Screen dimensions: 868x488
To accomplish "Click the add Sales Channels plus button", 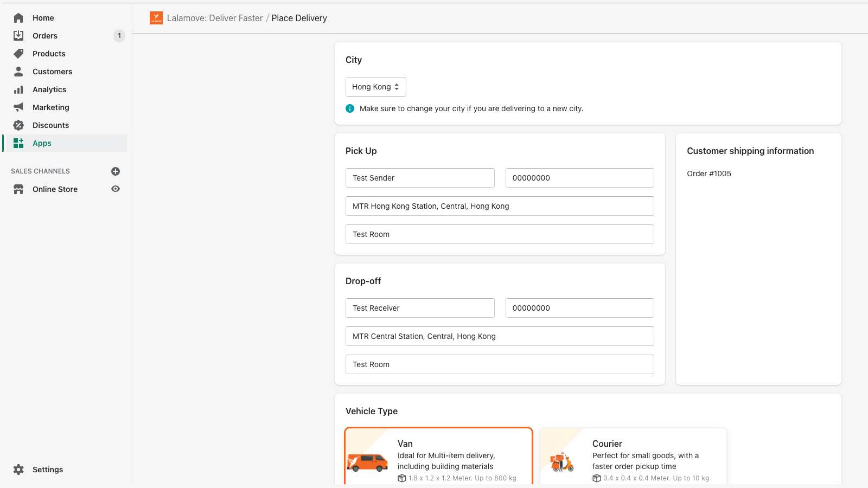I will [116, 171].
